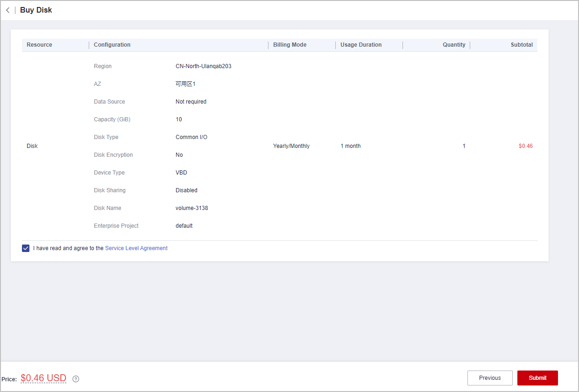Uncheck the Service Level Agreement checkbox
The width and height of the screenshot is (579, 392).
point(26,248)
